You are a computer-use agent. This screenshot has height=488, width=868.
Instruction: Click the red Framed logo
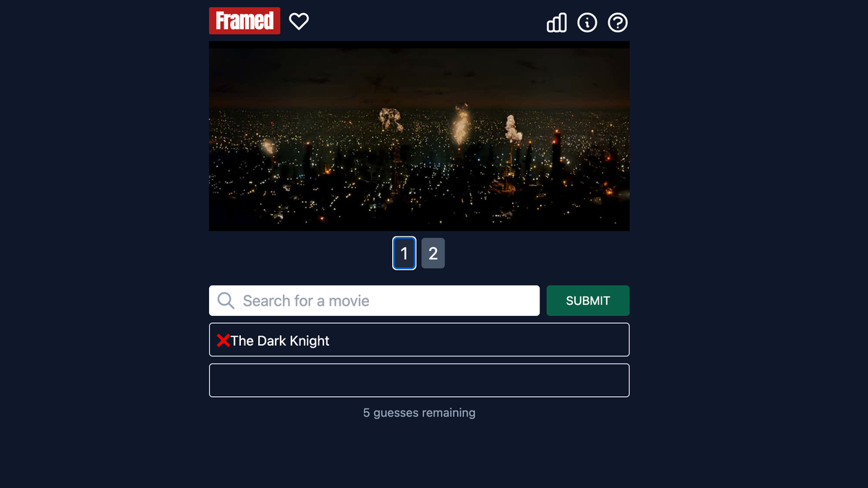point(244,21)
